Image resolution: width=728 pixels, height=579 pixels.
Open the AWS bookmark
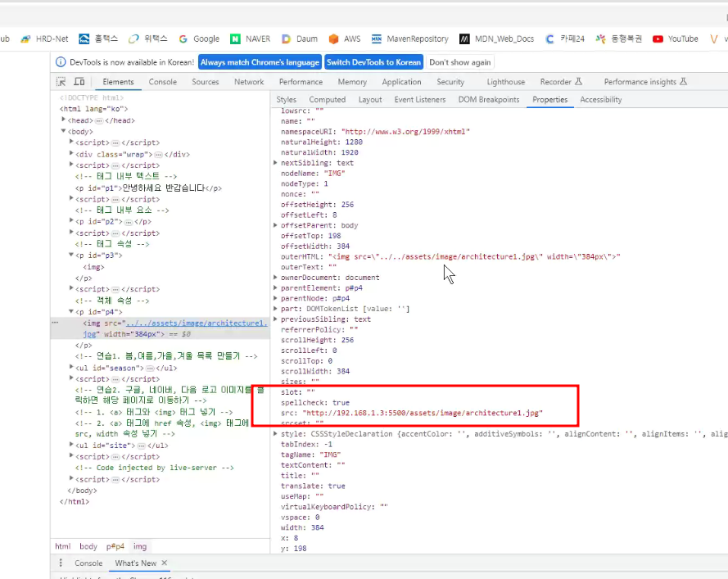click(345, 39)
